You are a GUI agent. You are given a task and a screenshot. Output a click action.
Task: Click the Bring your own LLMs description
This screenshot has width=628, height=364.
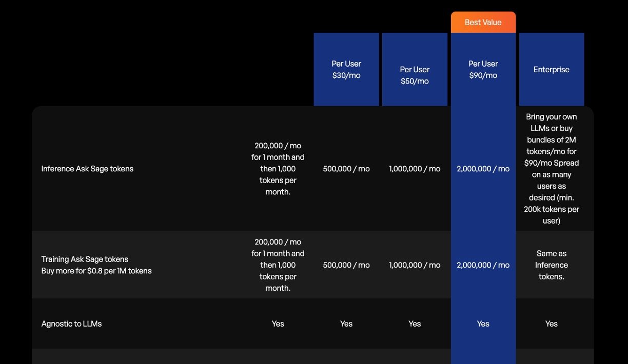click(x=551, y=169)
